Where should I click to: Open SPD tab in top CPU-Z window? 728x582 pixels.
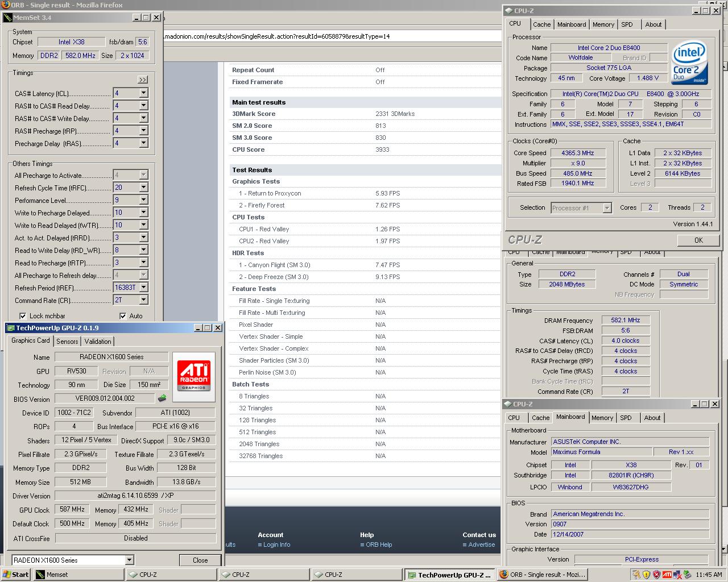point(627,24)
